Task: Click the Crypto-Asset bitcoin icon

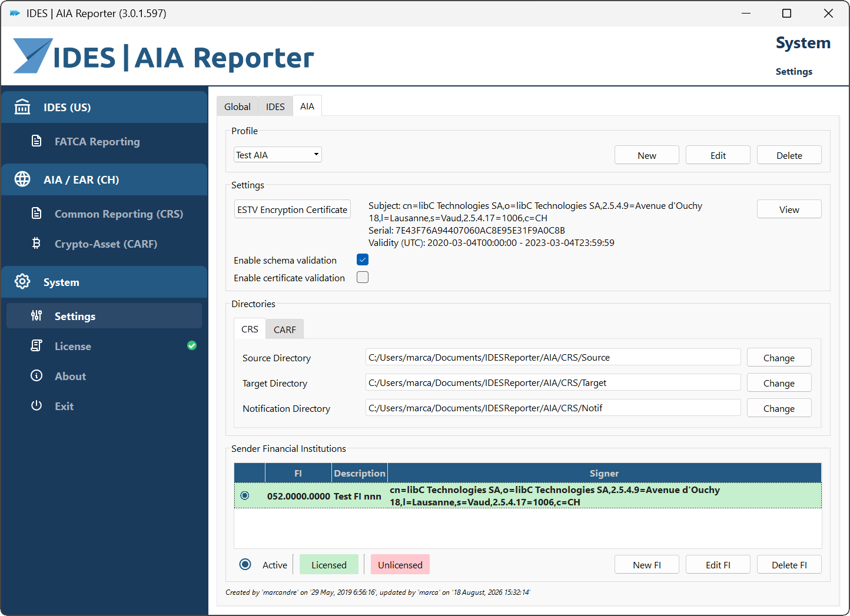Action: pyautogui.click(x=36, y=244)
